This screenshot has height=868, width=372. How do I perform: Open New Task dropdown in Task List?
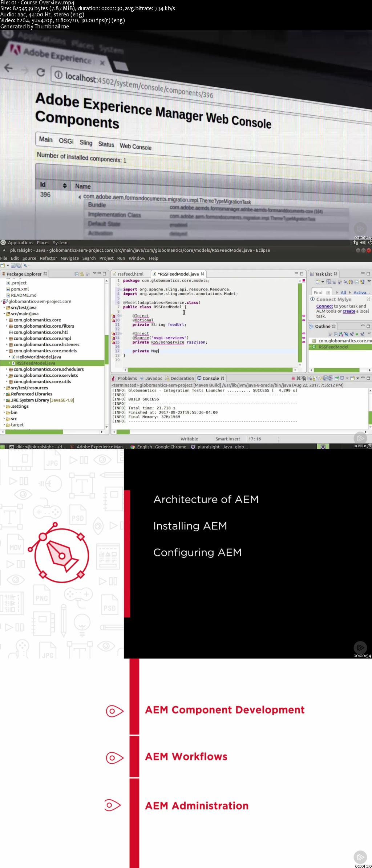pos(323,282)
